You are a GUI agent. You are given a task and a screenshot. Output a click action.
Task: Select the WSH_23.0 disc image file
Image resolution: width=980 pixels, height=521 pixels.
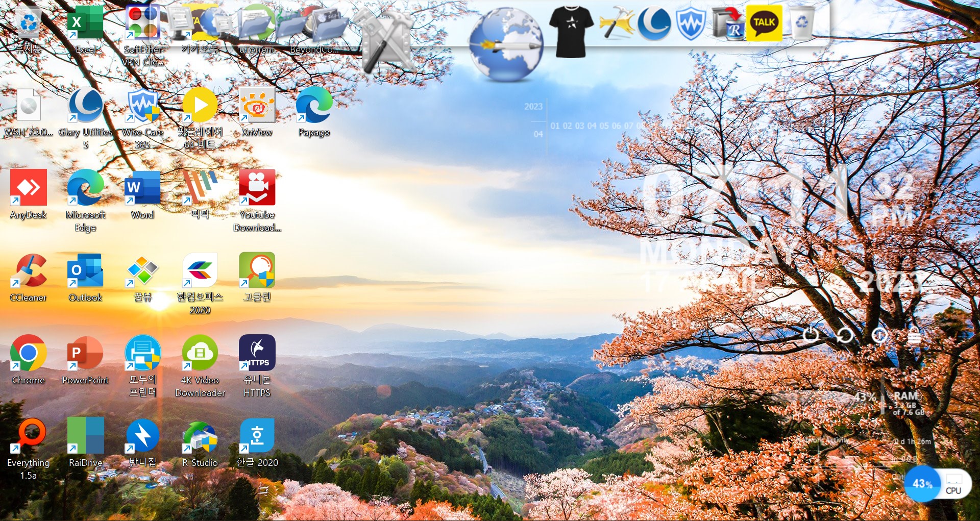tap(29, 112)
